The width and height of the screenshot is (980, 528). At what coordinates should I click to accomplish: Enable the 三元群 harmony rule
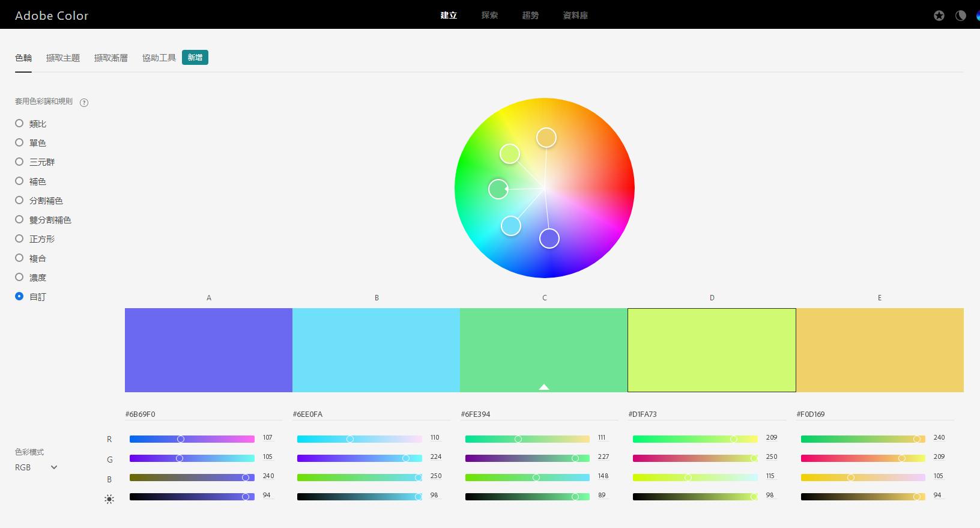point(19,162)
